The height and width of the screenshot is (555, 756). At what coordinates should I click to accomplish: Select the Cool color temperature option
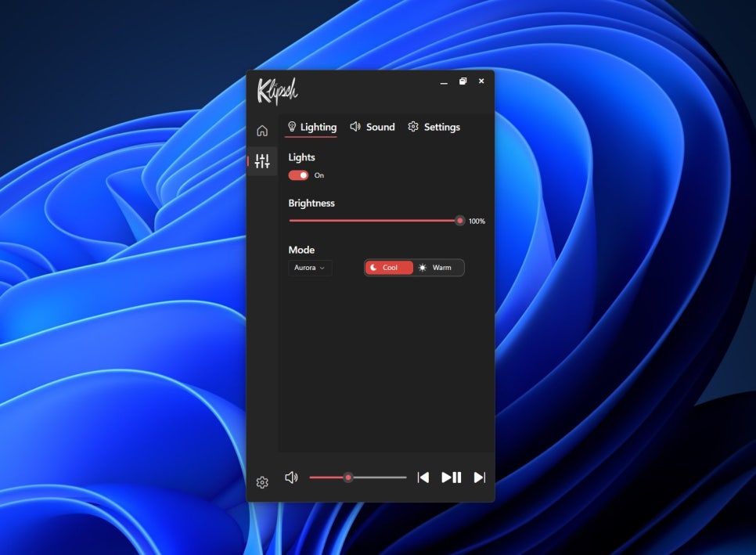(389, 268)
